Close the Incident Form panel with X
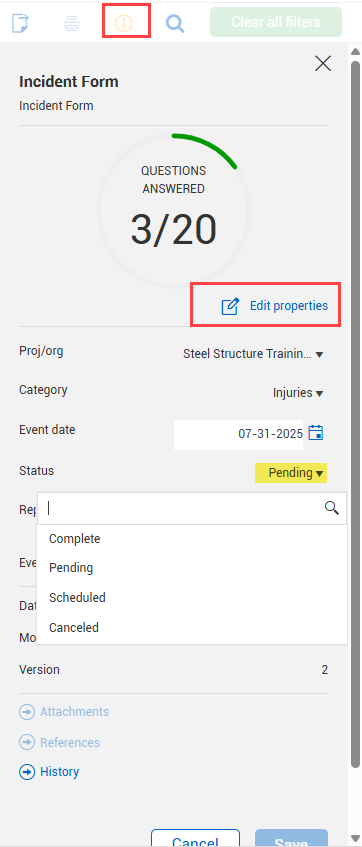The height and width of the screenshot is (847, 362). point(323,64)
